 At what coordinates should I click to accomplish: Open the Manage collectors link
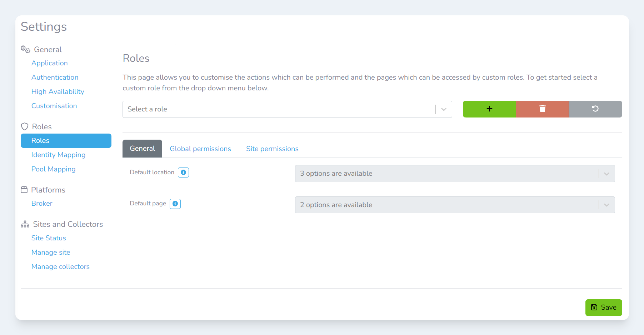60,266
